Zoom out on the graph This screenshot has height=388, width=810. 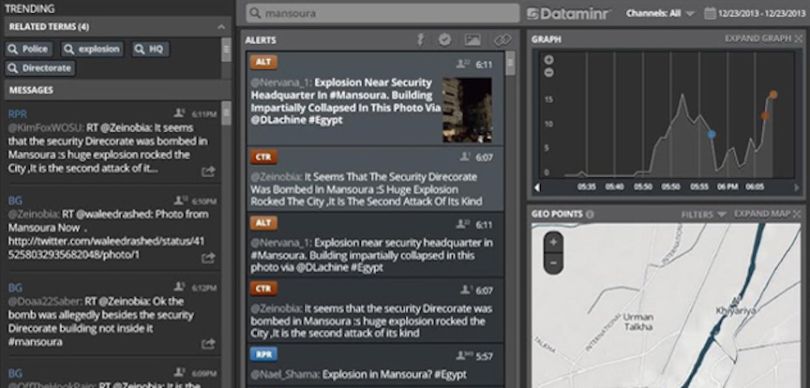pos(549,73)
